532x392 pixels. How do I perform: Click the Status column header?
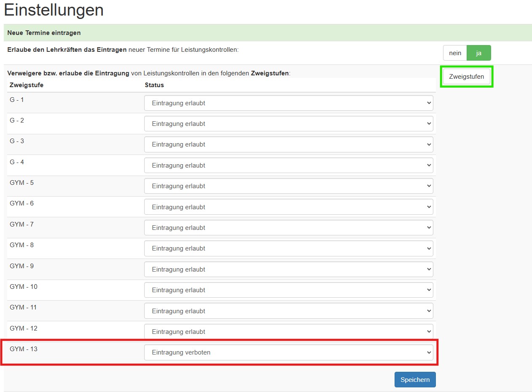pos(154,85)
